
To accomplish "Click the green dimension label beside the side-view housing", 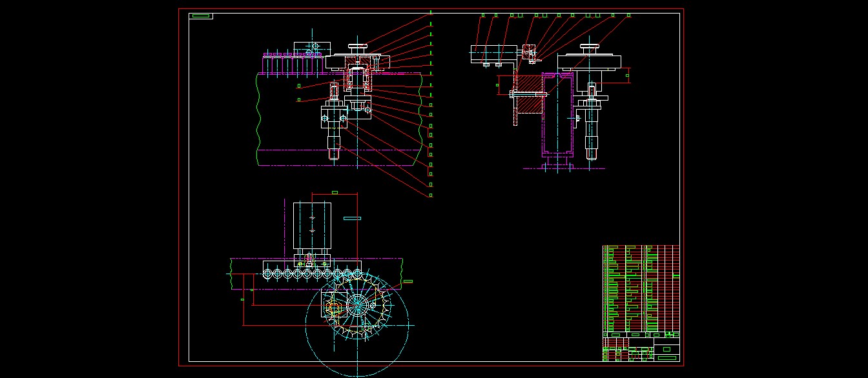I will point(628,75).
